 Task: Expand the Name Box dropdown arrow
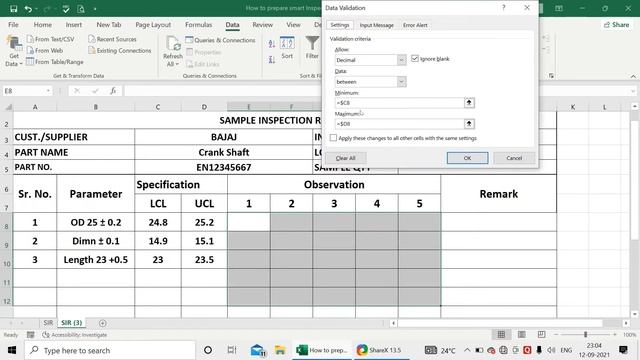(x=48, y=91)
